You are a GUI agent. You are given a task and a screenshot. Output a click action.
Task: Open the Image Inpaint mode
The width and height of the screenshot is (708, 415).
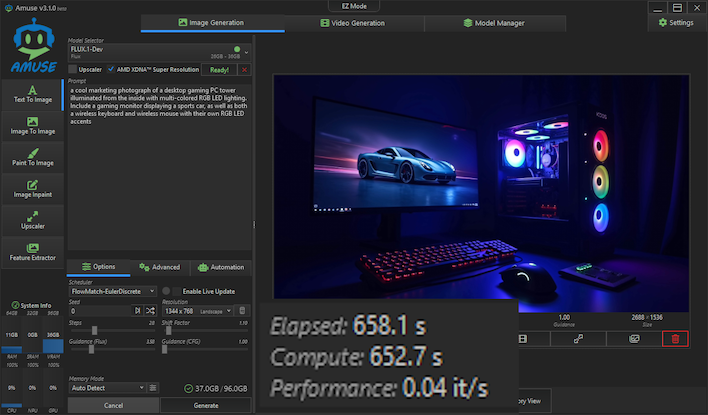[x=33, y=189]
